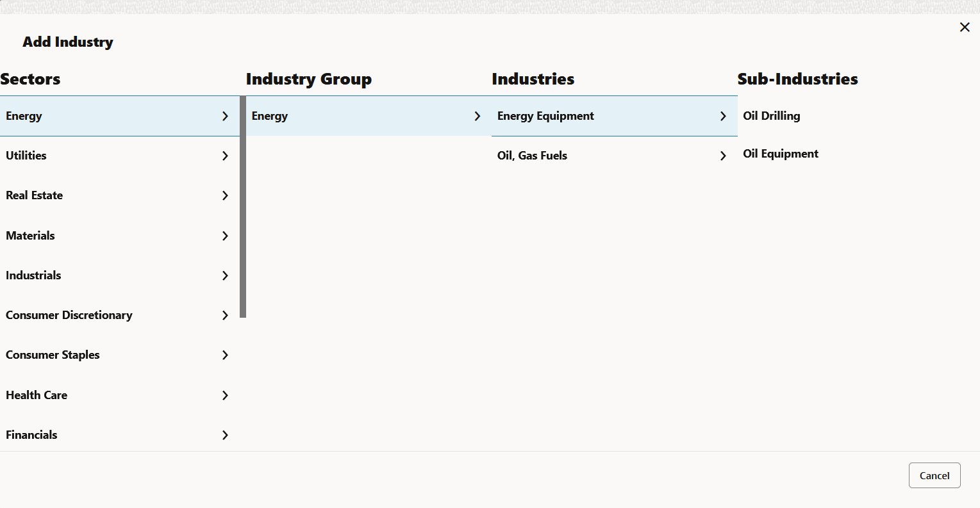
Task: Pick the Health Care sector
Action: 120,395
